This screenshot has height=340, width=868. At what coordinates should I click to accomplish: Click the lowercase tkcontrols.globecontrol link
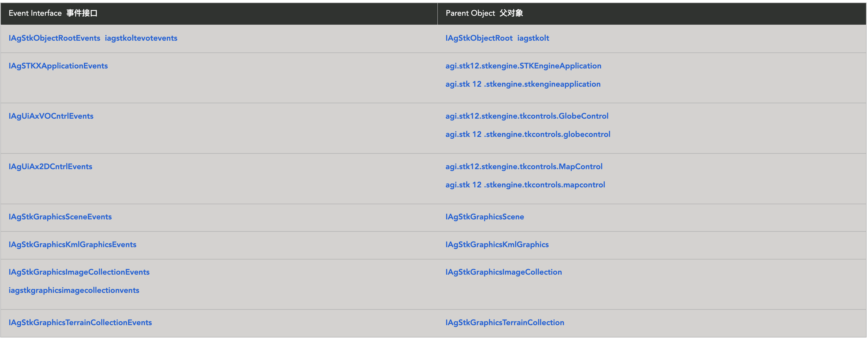[528, 134]
